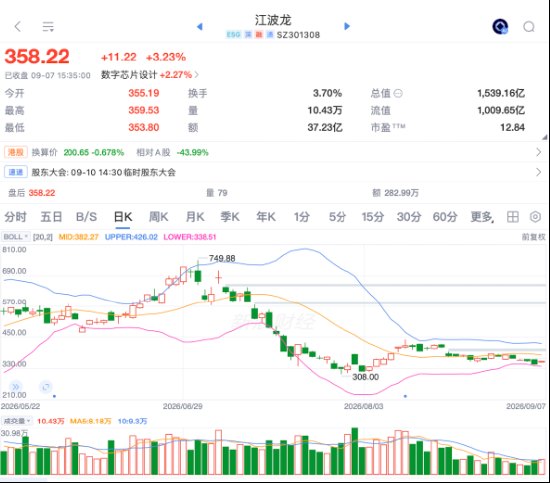Select the 分时 tab
550x483 pixels.
[15, 217]
